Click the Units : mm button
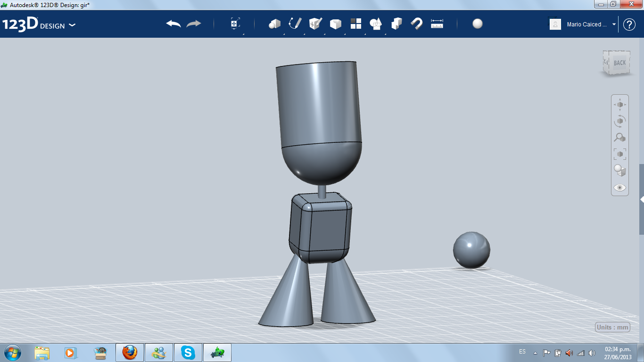The image size is (644, 362). pos(612,328)
